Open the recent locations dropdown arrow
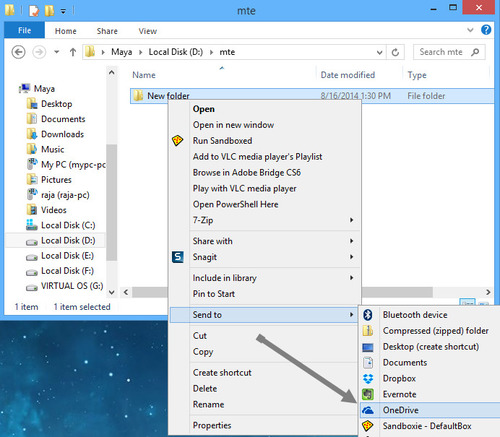This screenshot has width=500, height=437. [57, 52]
